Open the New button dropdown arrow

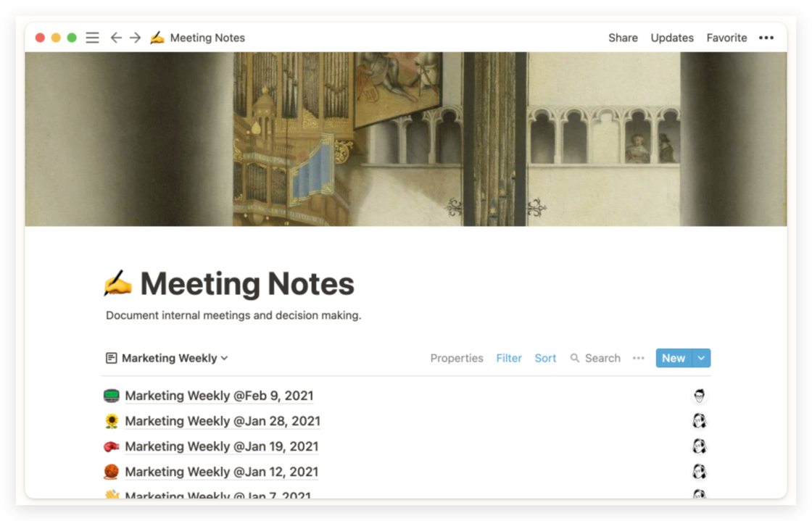click(x=701, y=358)
